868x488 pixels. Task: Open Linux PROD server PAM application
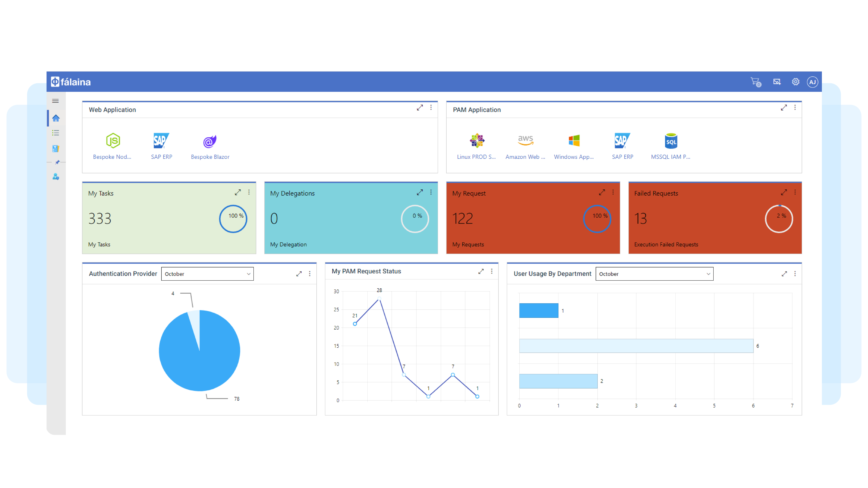point(476,146)
